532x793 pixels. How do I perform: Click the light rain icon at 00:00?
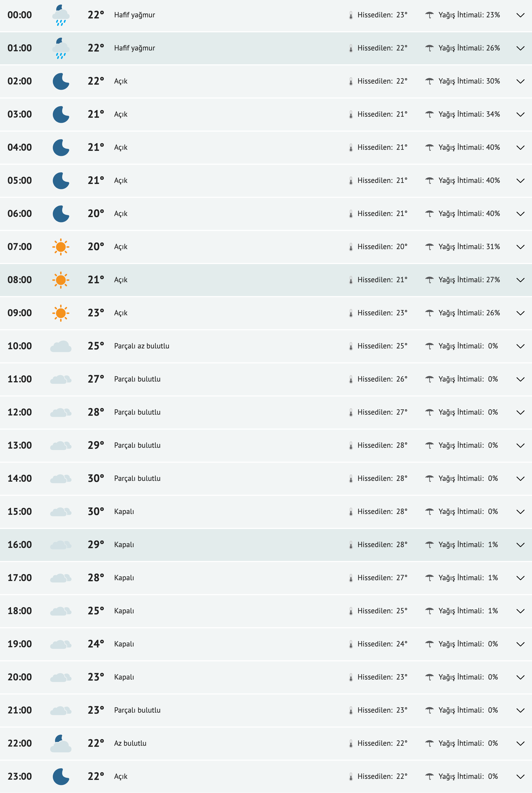point(61,15)
